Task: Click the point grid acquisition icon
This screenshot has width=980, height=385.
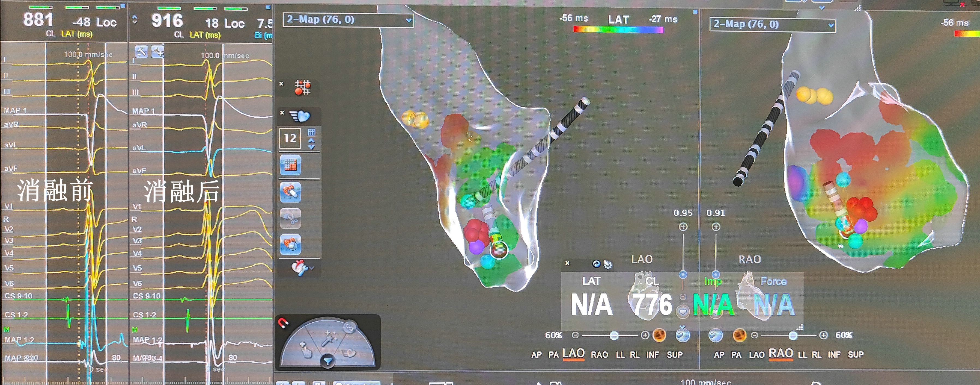Action: [302, 87]
